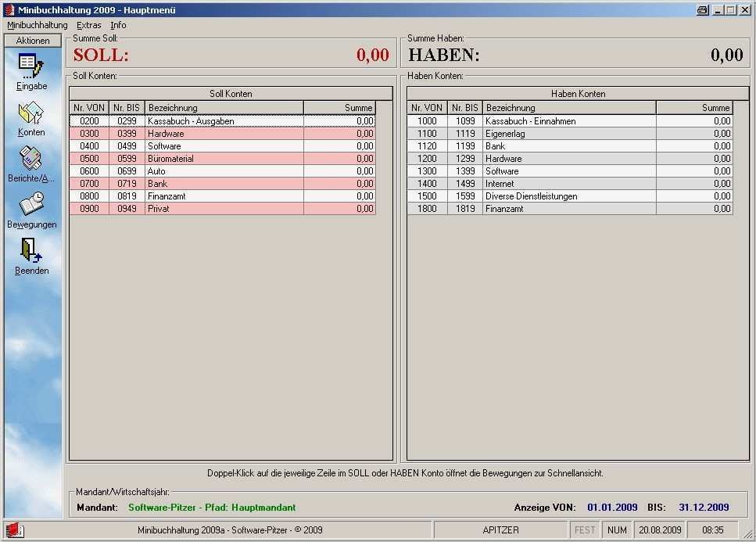Click the Aktionen panel header button
Screen dimensions: 756x542
33,41
